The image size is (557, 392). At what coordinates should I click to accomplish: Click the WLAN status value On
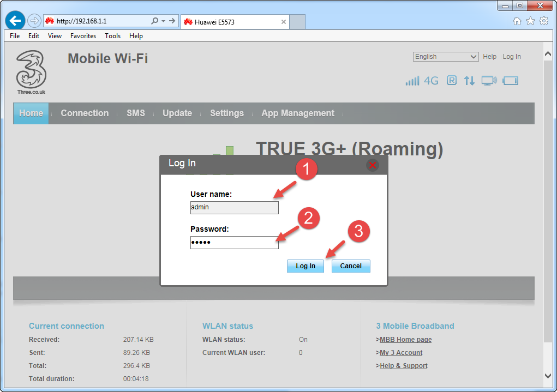303,340
